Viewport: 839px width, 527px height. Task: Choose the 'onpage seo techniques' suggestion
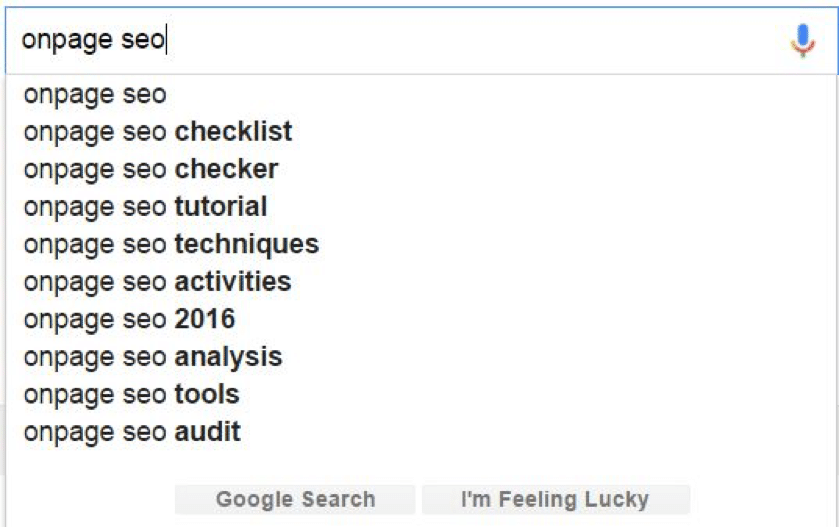[421, 245]
